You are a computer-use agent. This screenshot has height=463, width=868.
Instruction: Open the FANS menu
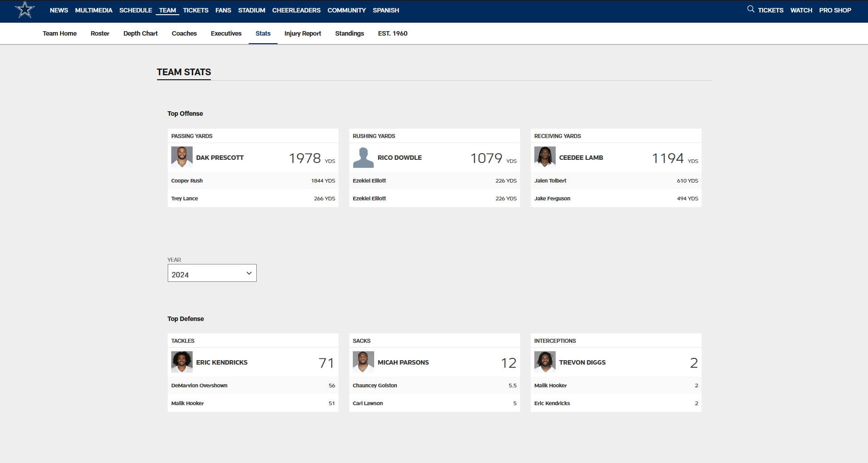223,10
